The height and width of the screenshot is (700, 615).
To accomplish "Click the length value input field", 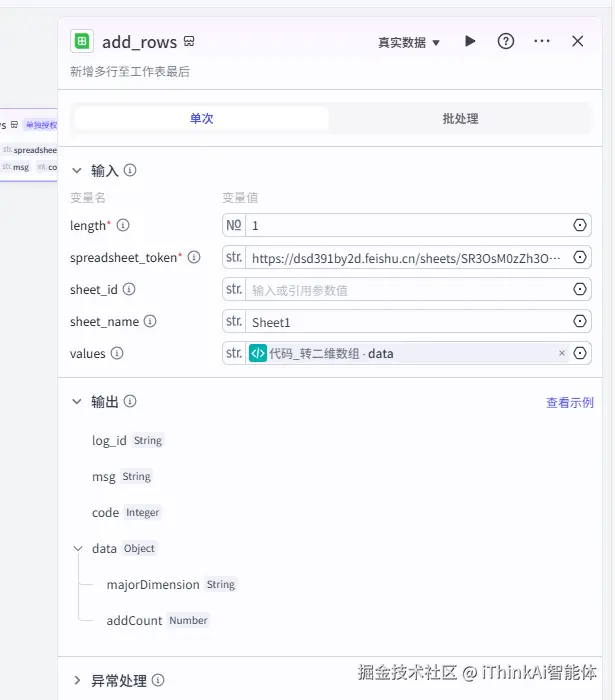I will tap(407, 225).
